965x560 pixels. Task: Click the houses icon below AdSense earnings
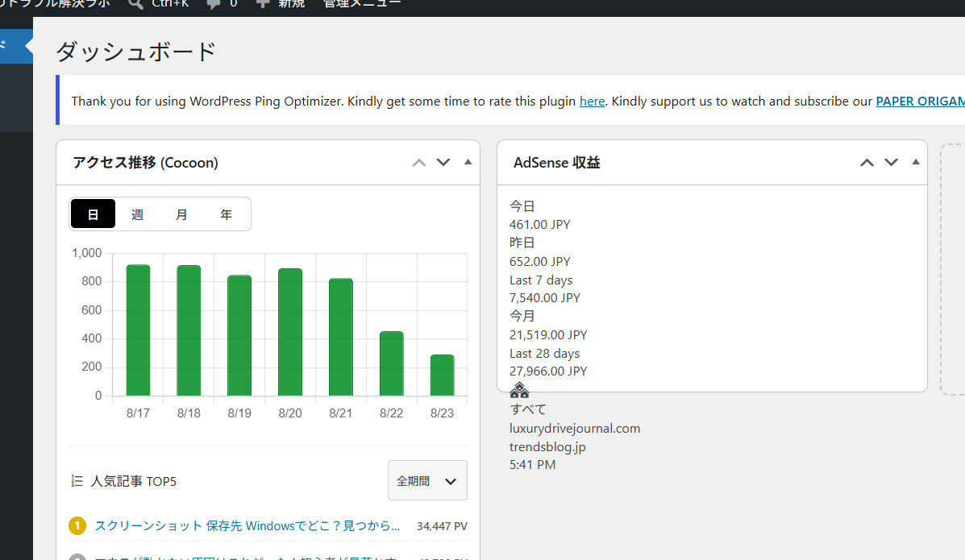click(x=519, y=389)
